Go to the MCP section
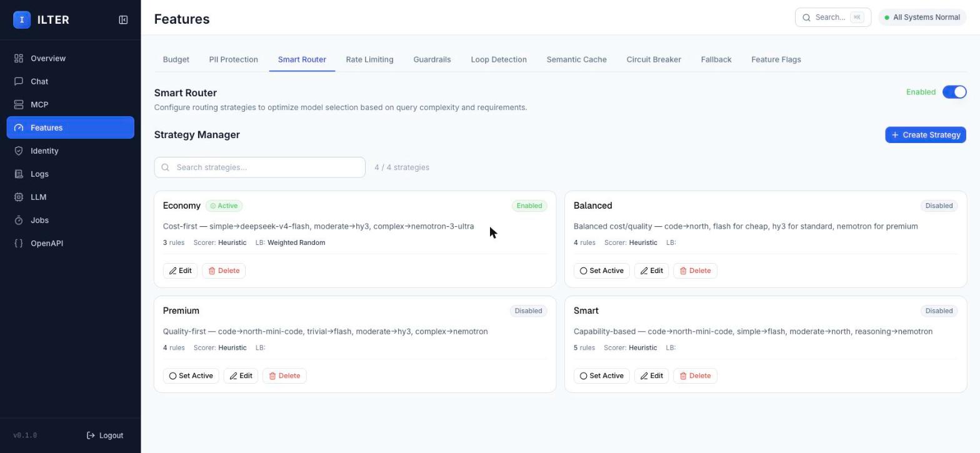980x453 pixels. click(x=70, y=104)
